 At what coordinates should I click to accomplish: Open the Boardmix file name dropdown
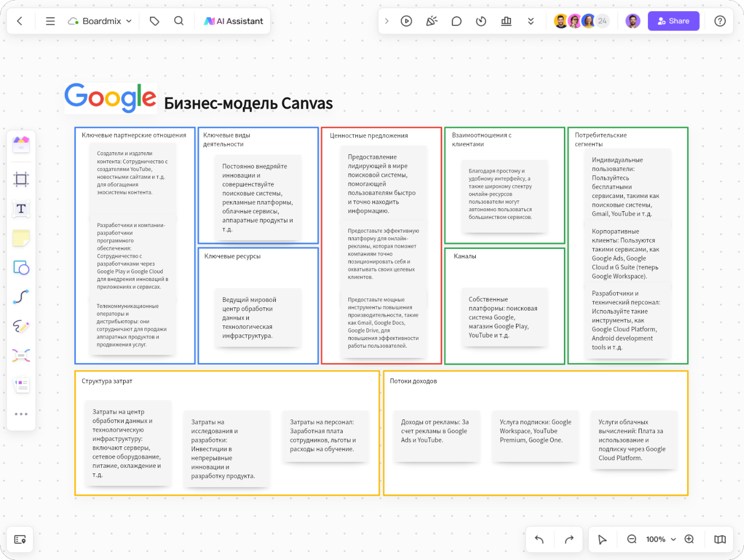(100, 21)
